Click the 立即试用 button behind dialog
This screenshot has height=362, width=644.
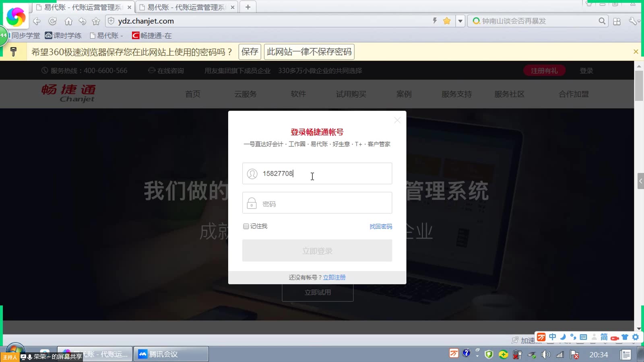[318, 292]
